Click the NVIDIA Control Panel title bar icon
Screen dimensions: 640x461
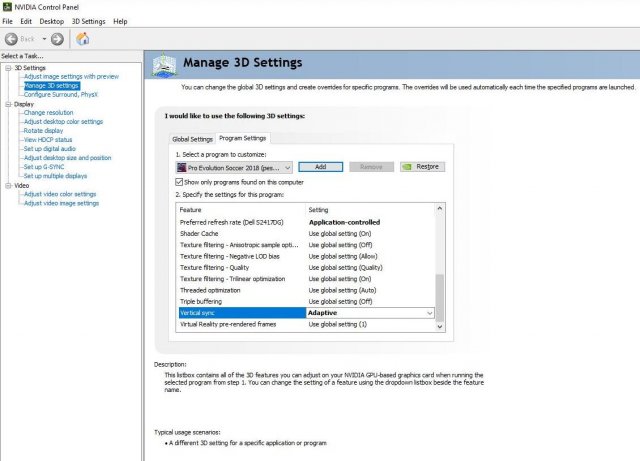8,7
